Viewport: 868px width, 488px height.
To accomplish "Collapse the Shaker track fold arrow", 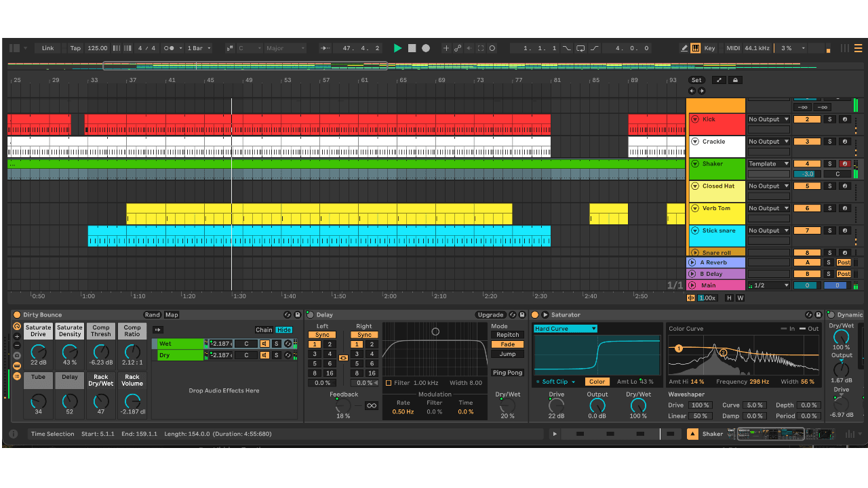I will [694, 163].
